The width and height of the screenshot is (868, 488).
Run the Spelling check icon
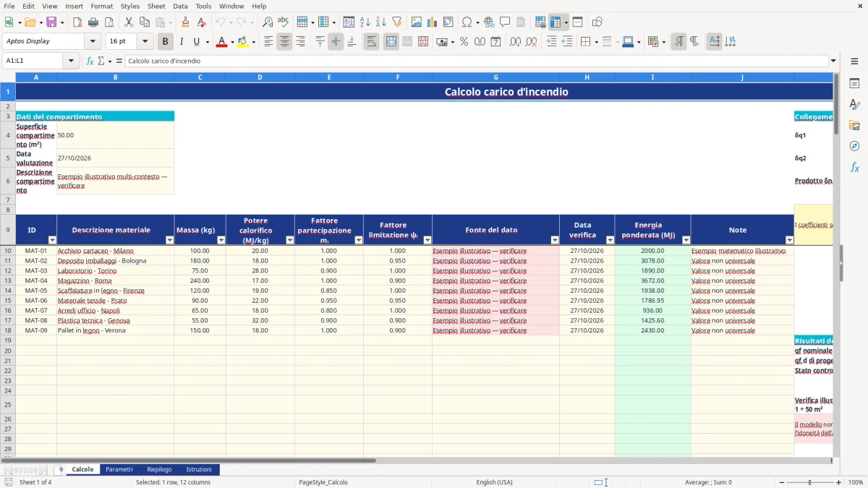(x=283, y=22)
